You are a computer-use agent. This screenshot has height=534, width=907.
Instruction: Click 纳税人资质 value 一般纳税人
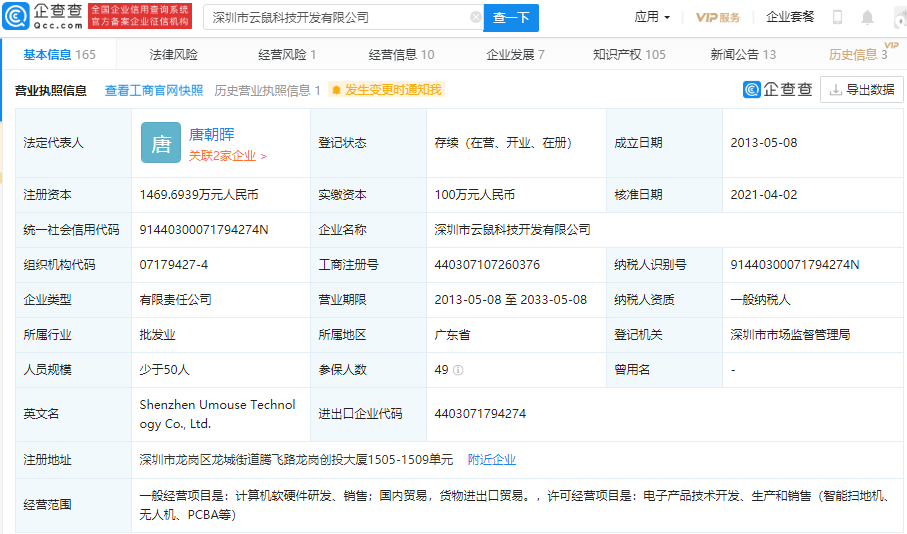pyautogui.click(x=760, y=300)
